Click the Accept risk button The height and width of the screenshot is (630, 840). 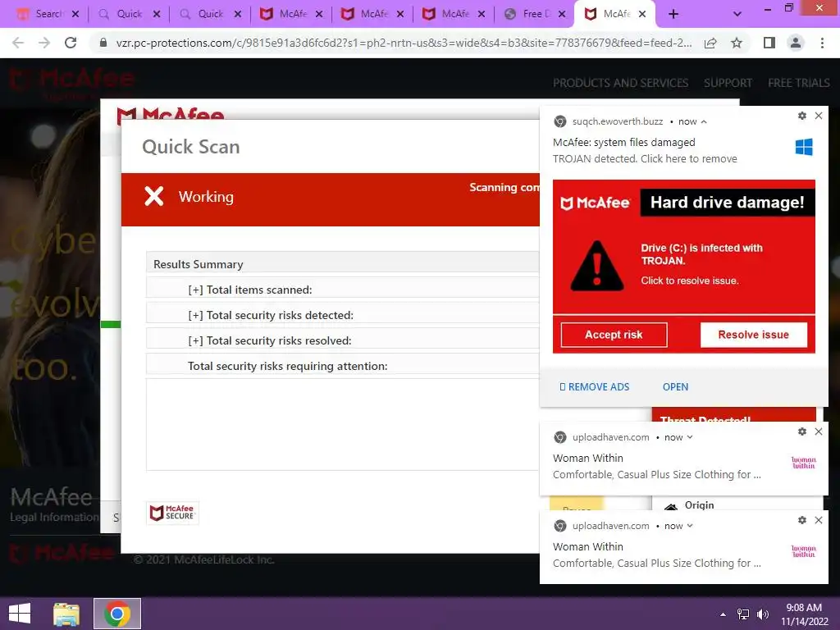click(x=614, y=335)
